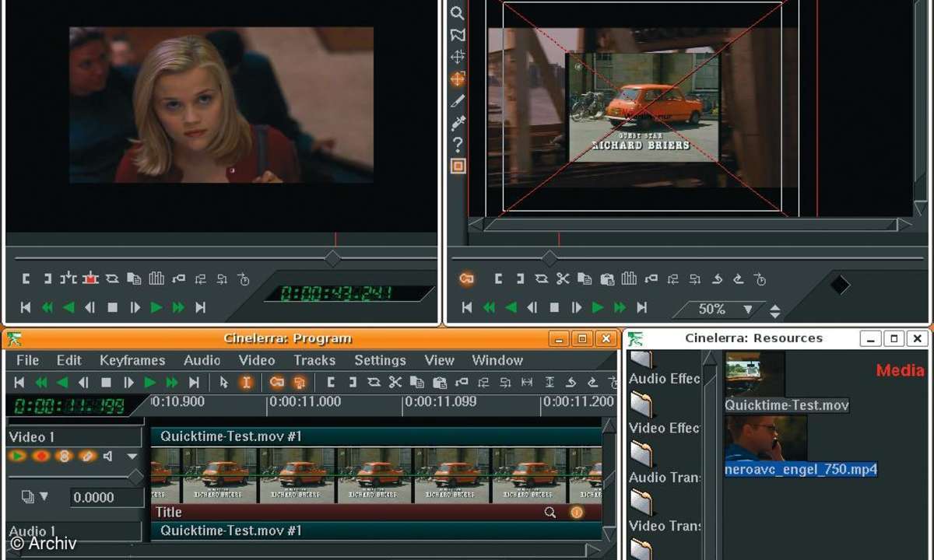Open the Video 1 overlay mode dropdown
This screenshot has width=934, height=560.
click(35, 496)
